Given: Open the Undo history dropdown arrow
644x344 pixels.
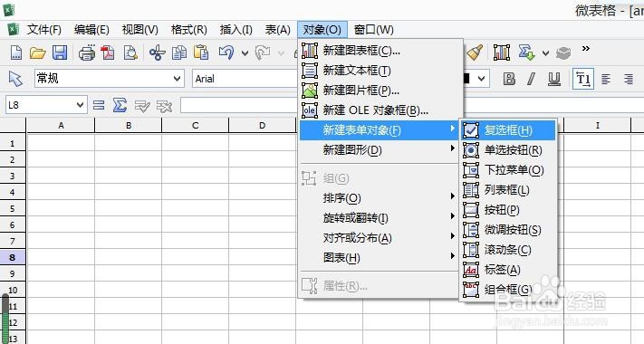Looking at the screenshot, I should 245,53.
